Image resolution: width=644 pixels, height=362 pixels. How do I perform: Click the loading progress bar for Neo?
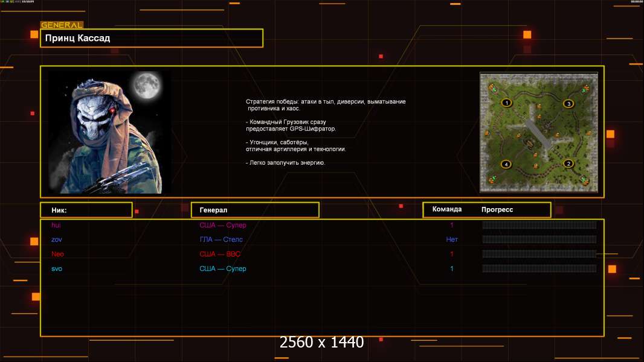click(539, 254)
